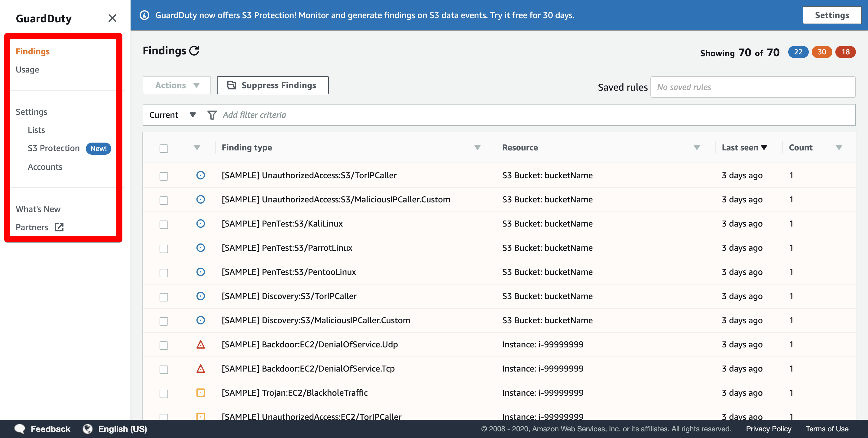Check the Backdoor:EC2/DenialOfService.Udp row
Screen dimensions: 868x438
point(164,346)
